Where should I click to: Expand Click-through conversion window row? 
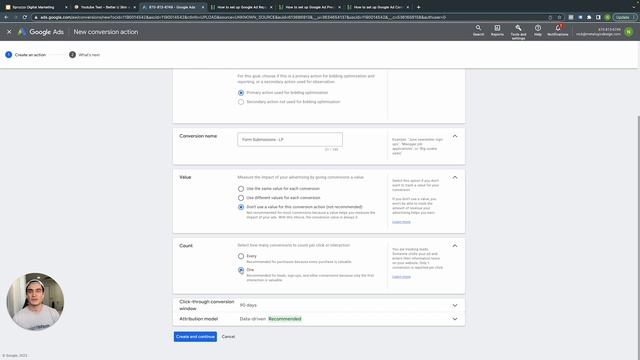click(x=318, y=305)
